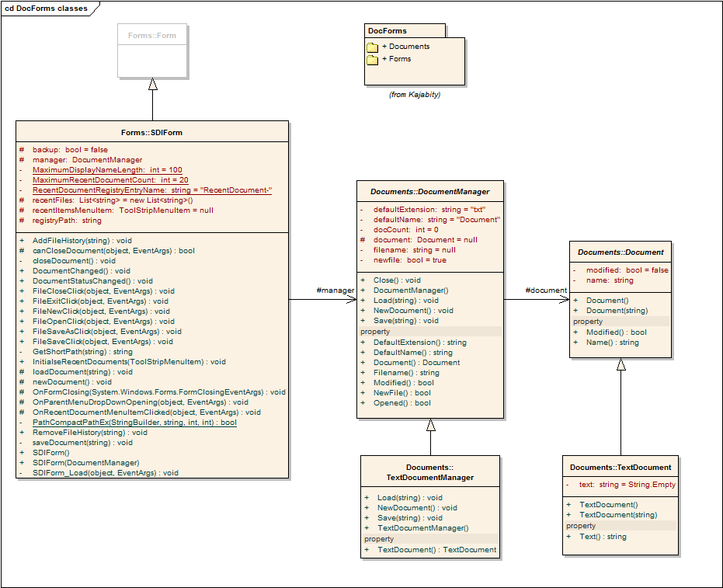Click the folder icon beside Forms

[x=372, y=60]
